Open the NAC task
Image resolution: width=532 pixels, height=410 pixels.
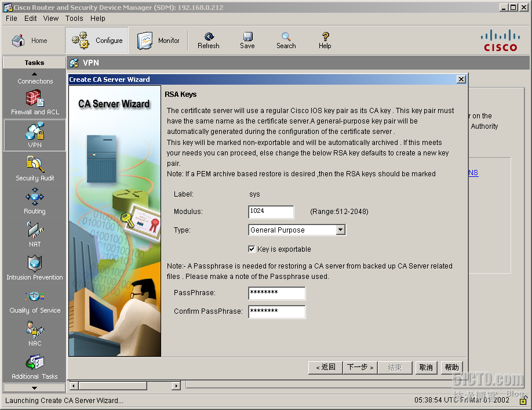tap(35, 333)
